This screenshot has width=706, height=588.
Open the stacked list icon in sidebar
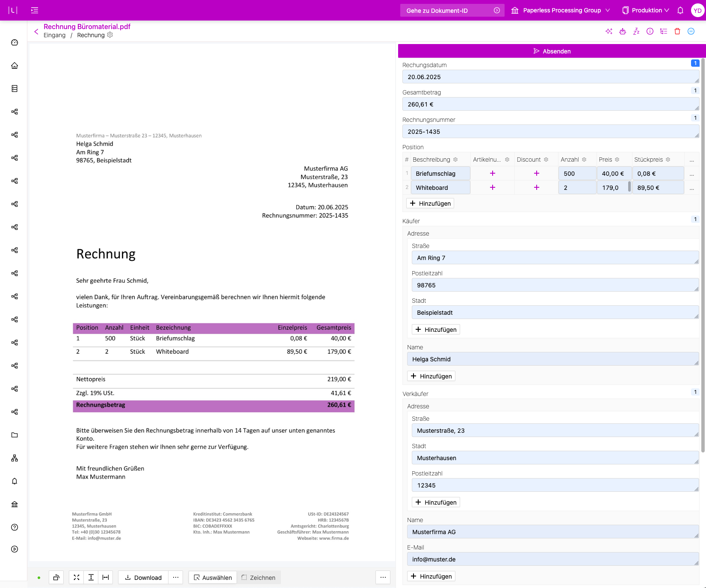(x=15, y=89)
